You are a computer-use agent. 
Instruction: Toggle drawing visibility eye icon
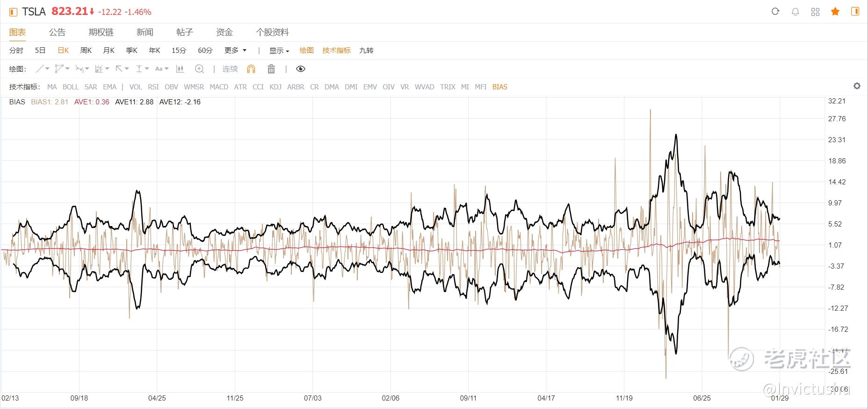(x=301, y=69)
